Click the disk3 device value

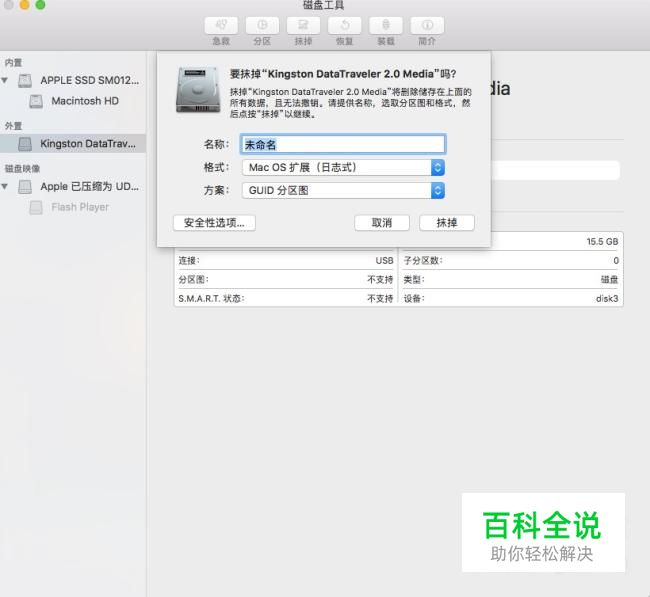tap(607, 298)
